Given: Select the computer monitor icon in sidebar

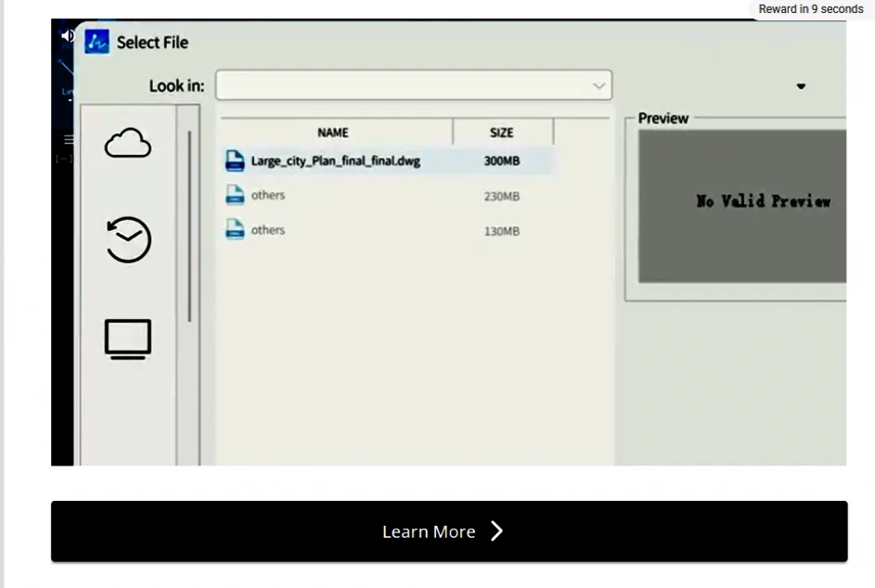Looking at the screenshot, I should pos(128,339).
